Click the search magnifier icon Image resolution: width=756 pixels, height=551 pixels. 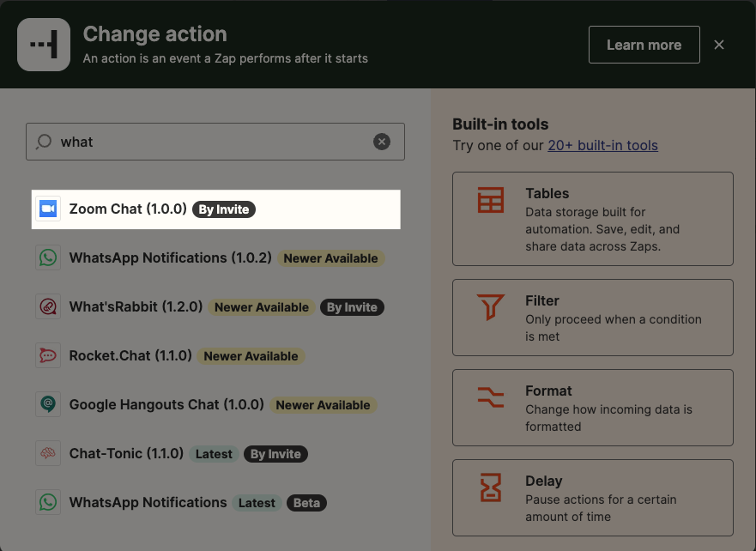tap(43, 142)
